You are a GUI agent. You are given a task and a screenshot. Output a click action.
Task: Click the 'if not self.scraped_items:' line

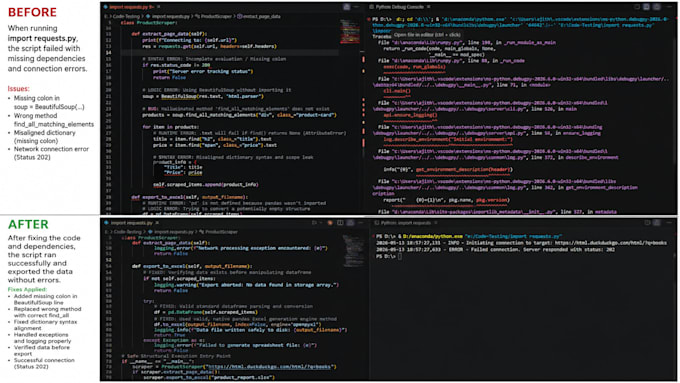[x=179, y=278]
